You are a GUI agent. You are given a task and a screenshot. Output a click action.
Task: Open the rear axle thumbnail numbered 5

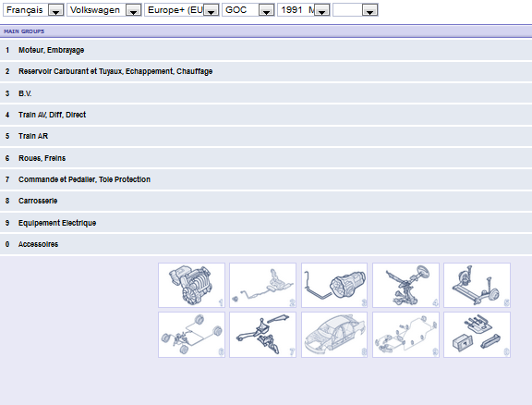(x=477, y=285)
